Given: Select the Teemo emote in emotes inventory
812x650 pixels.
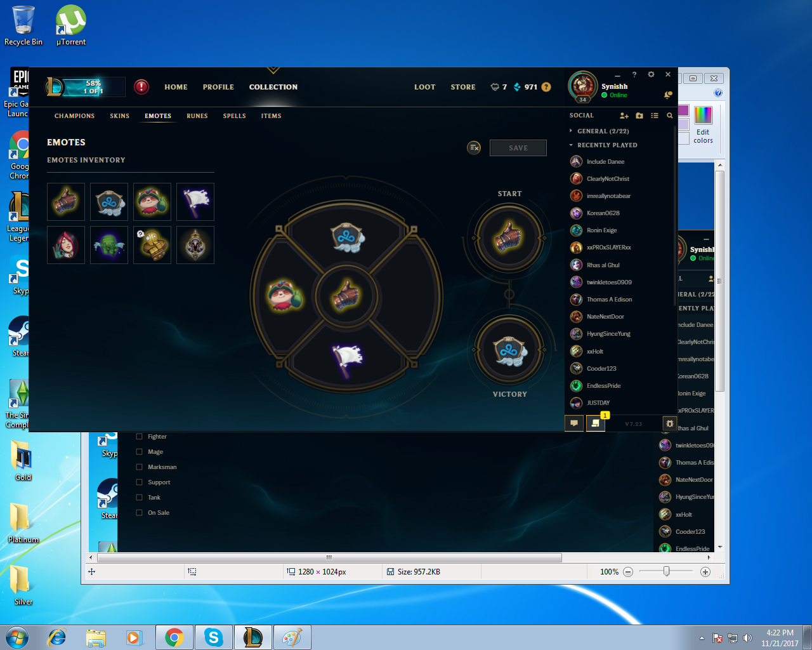Looking at the screenshot, I should pyautogui.click(x=152, y=202).
